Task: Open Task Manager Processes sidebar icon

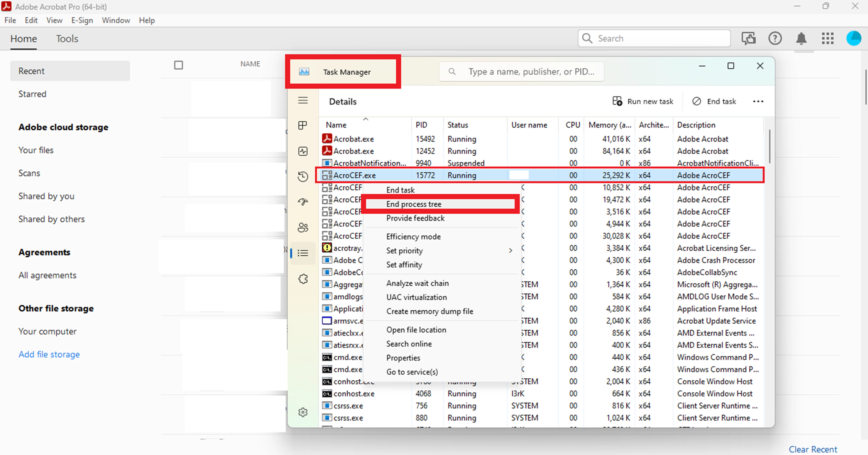Action: click(303, 125)
